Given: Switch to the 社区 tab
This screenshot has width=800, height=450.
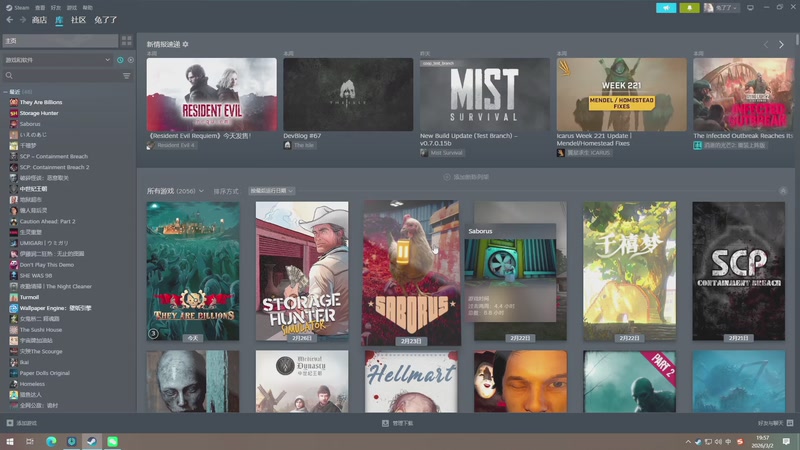Looking at the screenshot, I should [78, 20].
